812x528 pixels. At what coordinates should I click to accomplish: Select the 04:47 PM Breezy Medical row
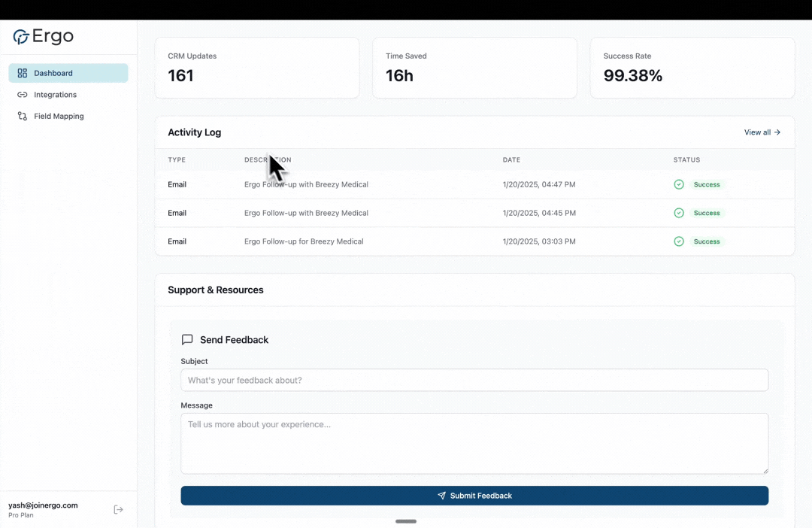(376, 184)
